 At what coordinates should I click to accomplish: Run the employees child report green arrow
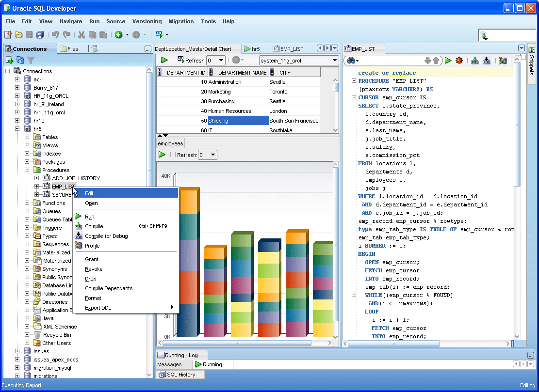162,155
